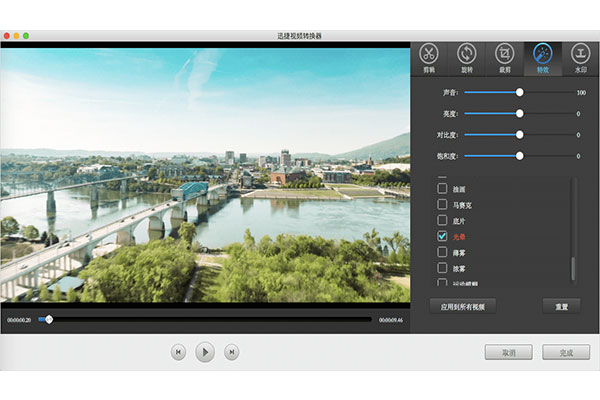Click the video preview image
600x400 pixels.
pos(205,175)
